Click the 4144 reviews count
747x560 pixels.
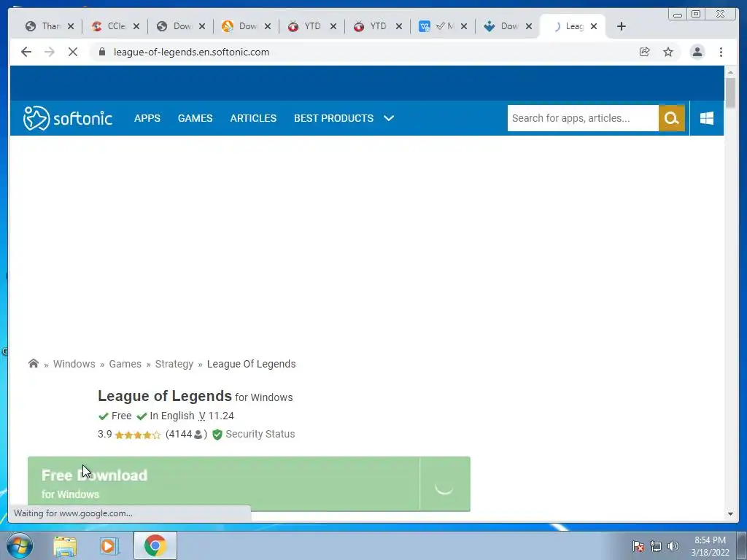(x=186, y=435)
